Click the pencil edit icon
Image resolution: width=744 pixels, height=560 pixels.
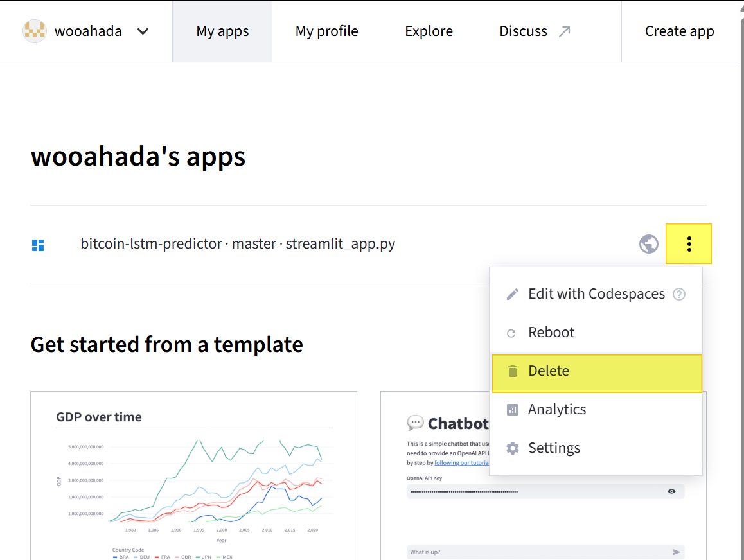coord(513,295)
